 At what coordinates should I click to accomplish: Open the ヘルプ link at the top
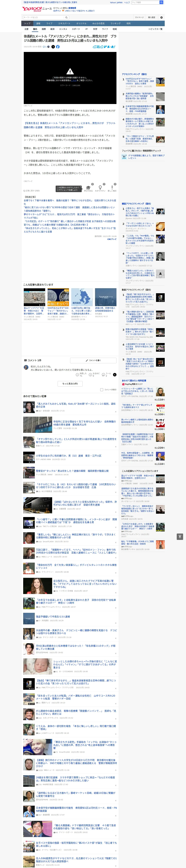coord(127,2)
